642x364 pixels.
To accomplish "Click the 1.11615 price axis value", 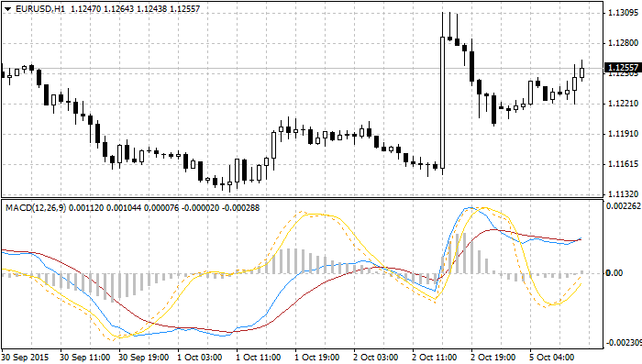I will 623,164.
